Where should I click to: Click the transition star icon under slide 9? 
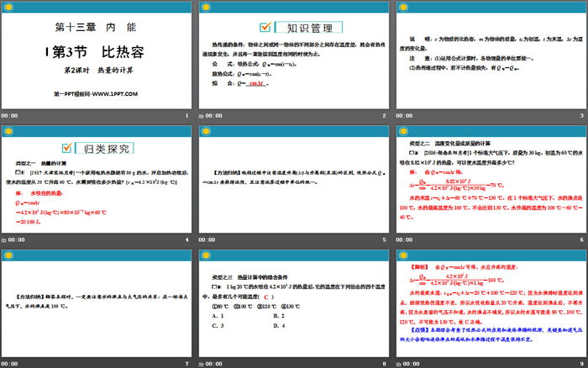coord(399,365)
